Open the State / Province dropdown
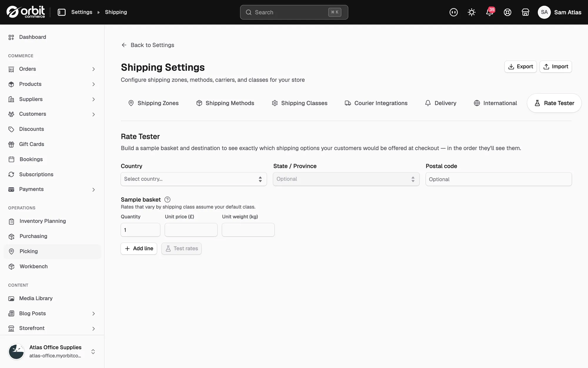 [x=346, y=179]
